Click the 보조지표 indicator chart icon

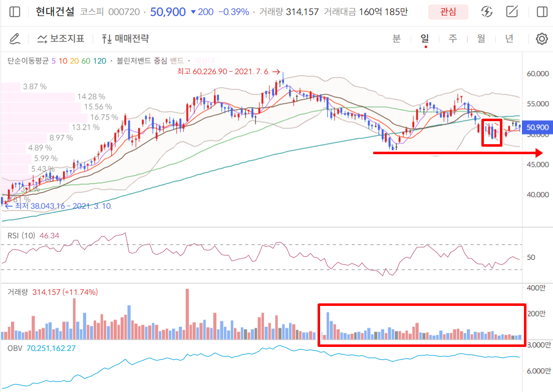43,39
